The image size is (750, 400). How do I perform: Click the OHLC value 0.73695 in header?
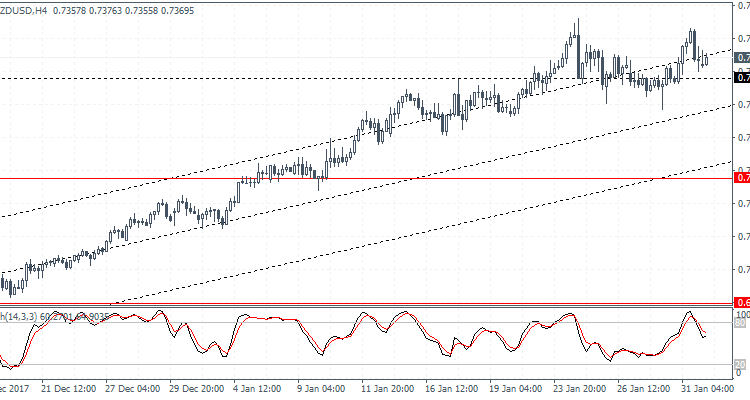pyautogui.click(x=177, y=11)
